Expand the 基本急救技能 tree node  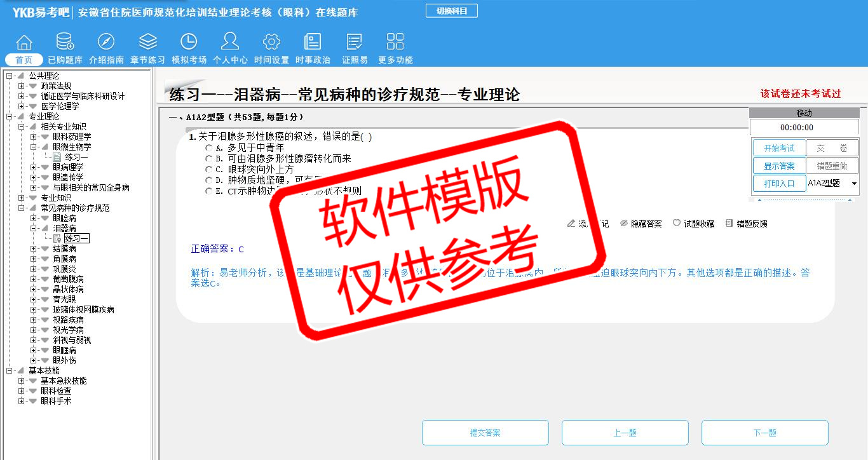coord(22,381)
